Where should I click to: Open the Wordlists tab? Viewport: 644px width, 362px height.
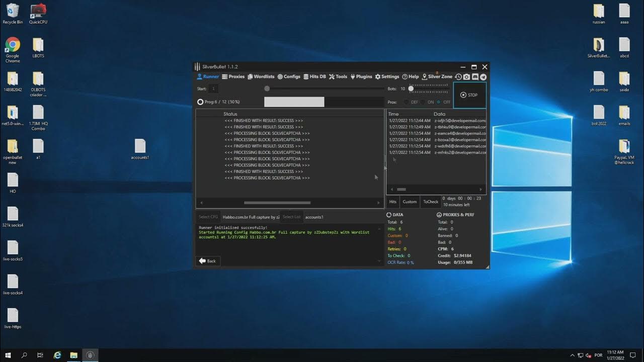(x=261, y=77)
